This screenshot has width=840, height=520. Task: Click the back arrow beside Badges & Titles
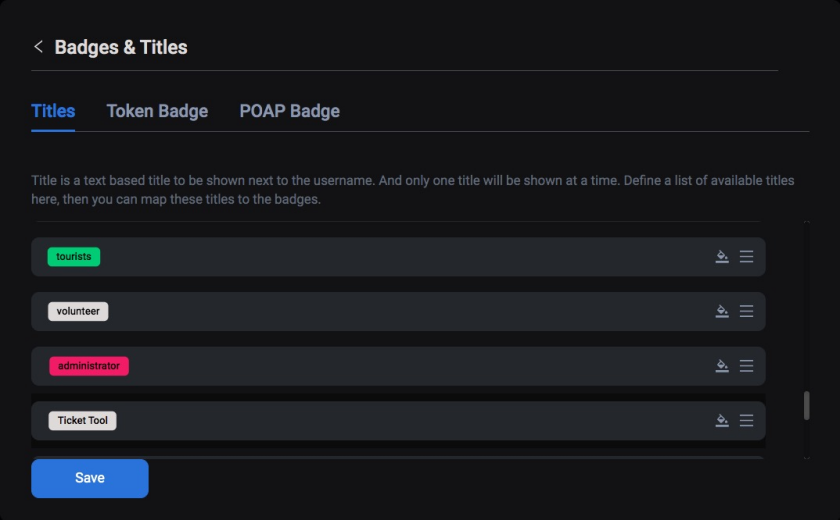[x=38, y=47]
